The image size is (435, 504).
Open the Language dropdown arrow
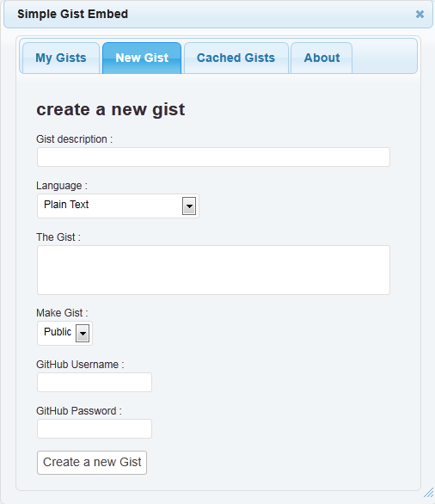pos(189,206)
